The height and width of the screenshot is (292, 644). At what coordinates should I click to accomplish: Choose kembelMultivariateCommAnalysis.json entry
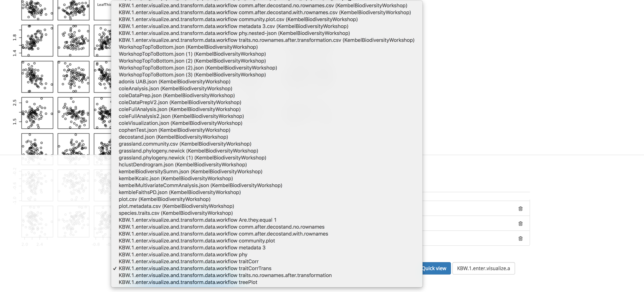point(266,185)
